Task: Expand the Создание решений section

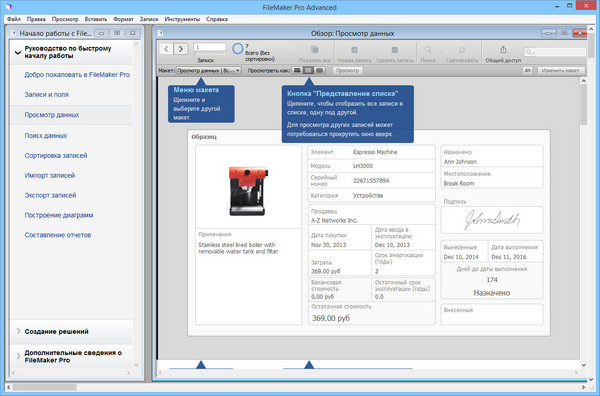Action: tap(18, 331)
